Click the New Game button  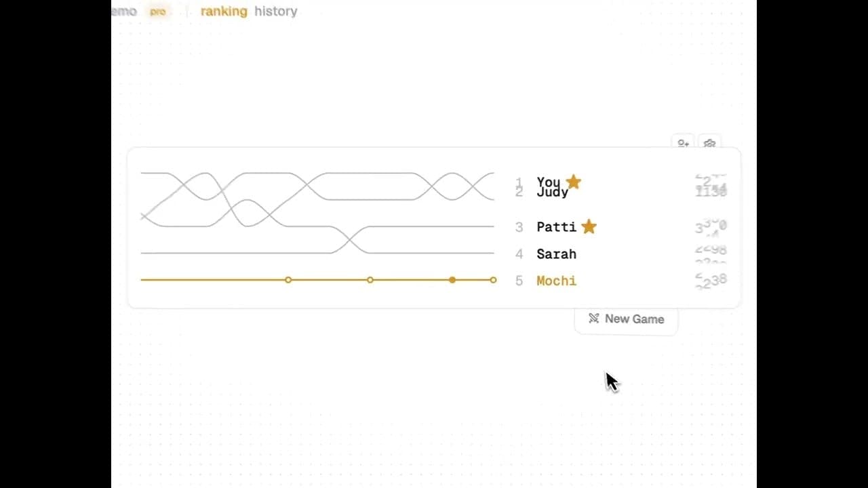625,319
